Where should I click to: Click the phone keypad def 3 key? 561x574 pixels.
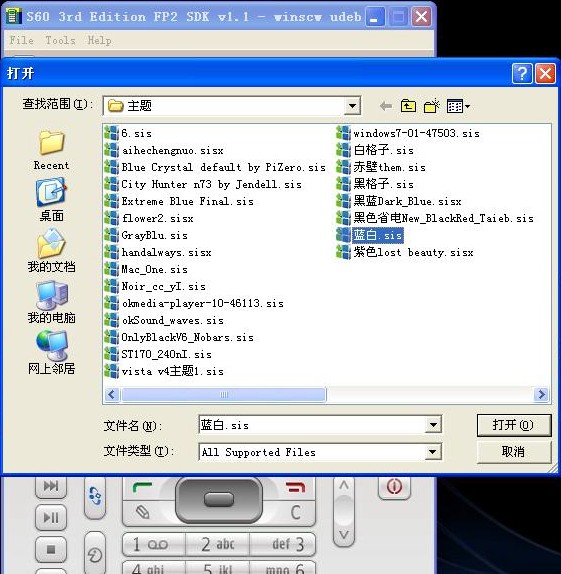coord(283,544)
